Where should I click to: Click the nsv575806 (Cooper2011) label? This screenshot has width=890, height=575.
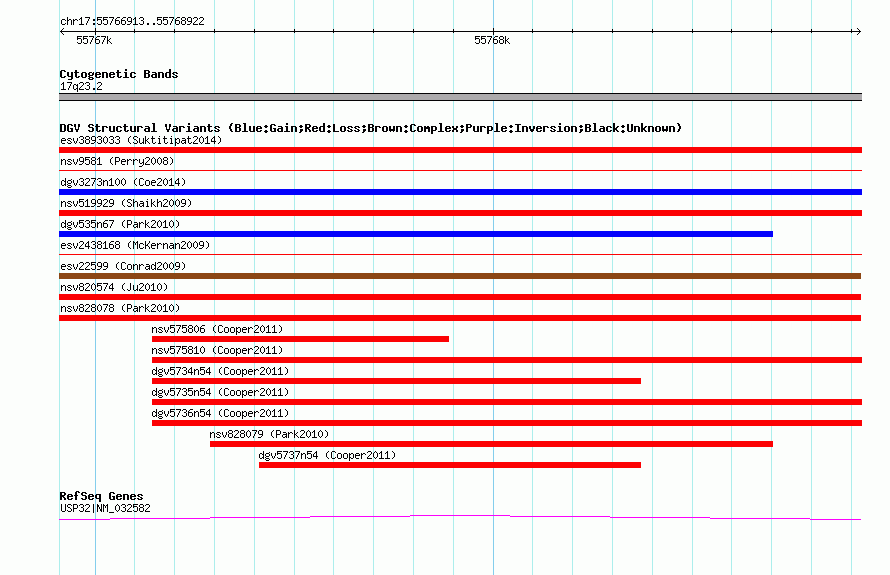coord(217,329)
